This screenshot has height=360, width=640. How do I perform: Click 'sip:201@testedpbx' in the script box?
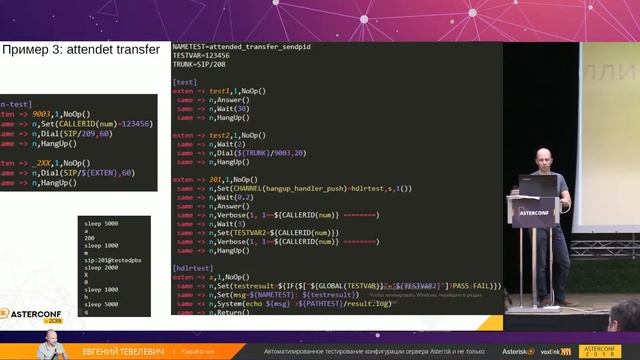[x=113, y=260]
